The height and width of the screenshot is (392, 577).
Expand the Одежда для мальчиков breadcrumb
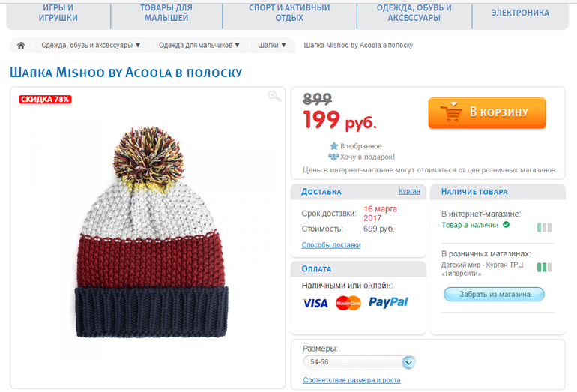click(x=199, y=45)
